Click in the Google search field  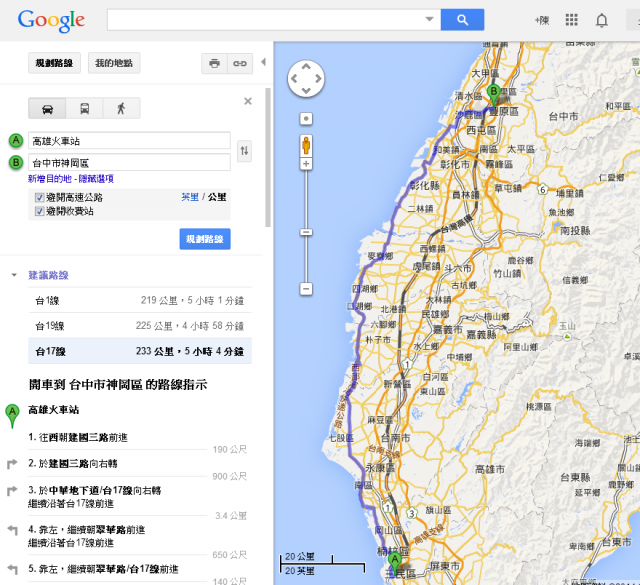(x=265, y=20)
